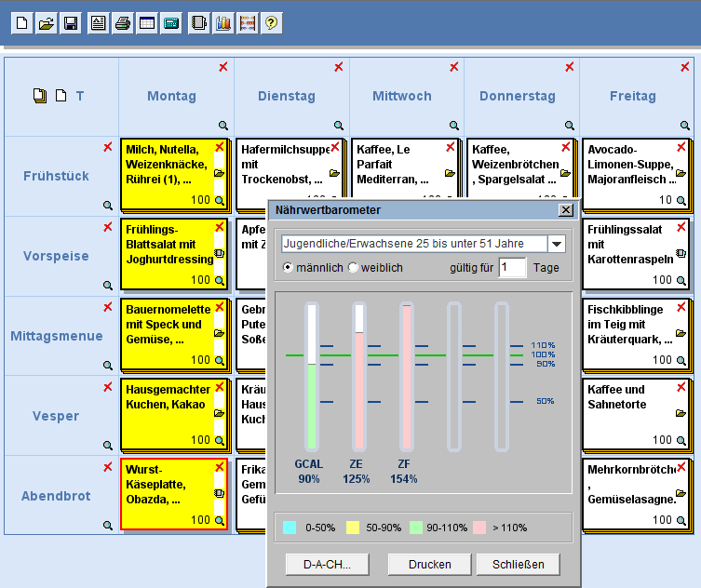This screenshot has width=701, height=588.
Task: Click the magnifier icon in the Frühstück row header
Action: pyautogui.click(x=108, y=206)
